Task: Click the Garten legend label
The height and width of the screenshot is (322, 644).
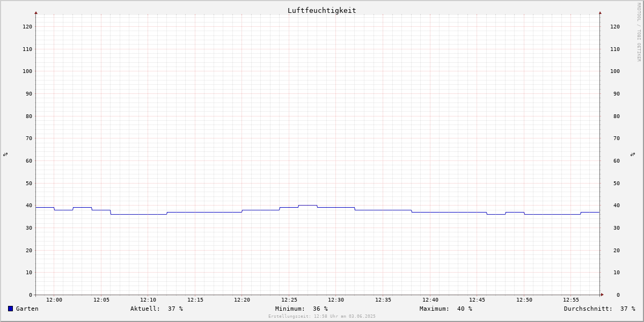Action: pos(27,309)
